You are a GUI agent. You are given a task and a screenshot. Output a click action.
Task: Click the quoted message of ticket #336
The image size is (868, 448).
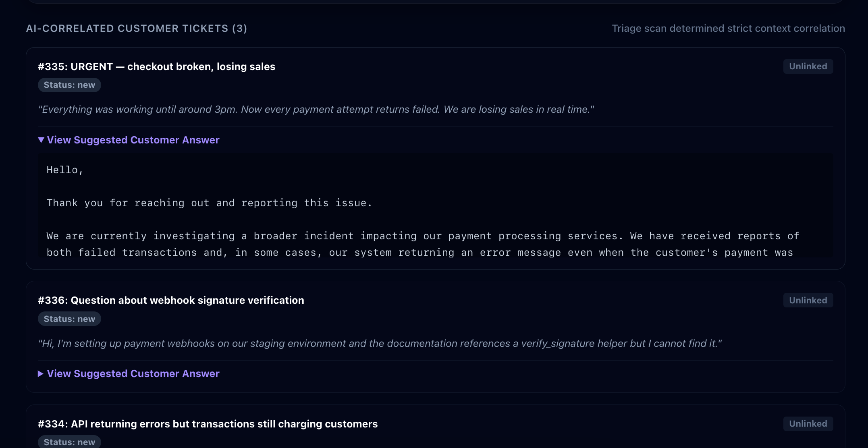[x=380, y=343]
